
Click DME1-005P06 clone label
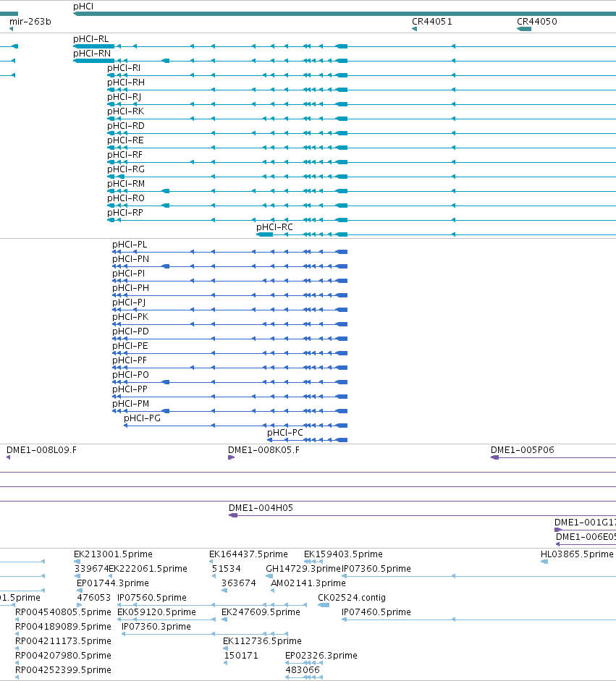523,450
